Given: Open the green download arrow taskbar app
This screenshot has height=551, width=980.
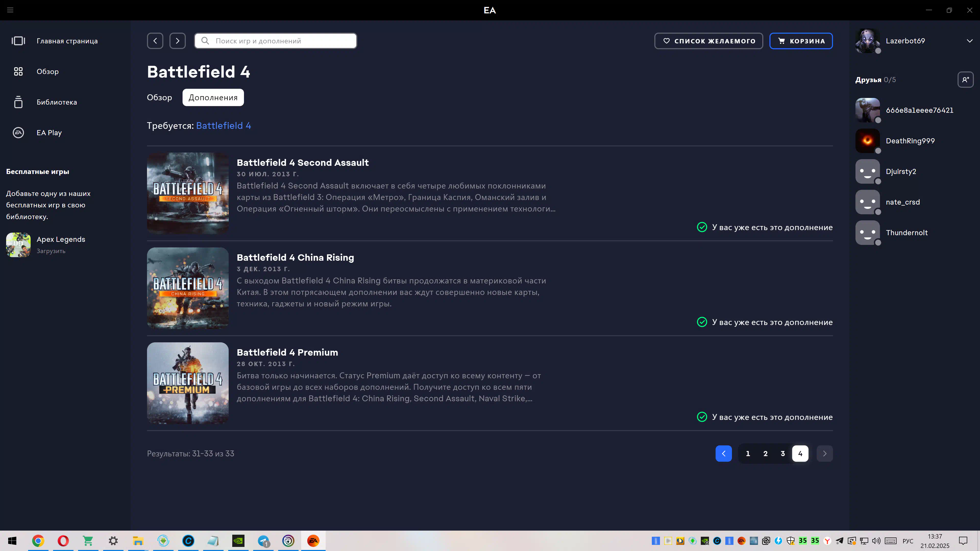Looking at the screenshot, I should tap(163, 541).
